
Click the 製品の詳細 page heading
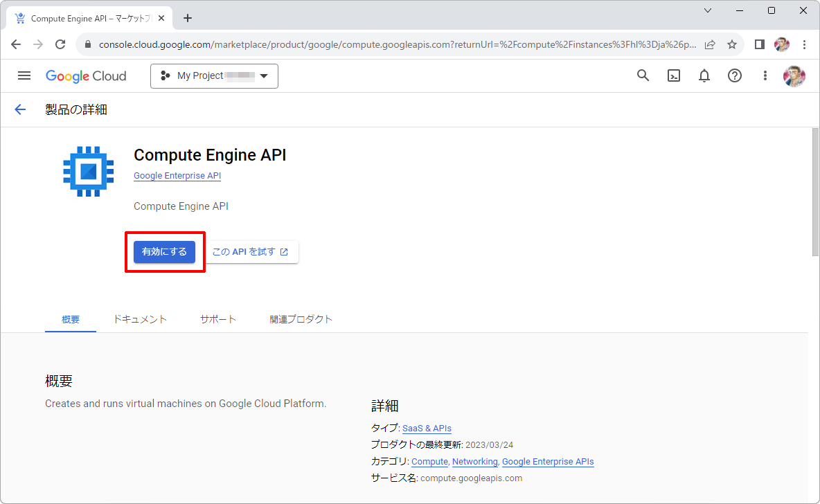coord(75,109)
